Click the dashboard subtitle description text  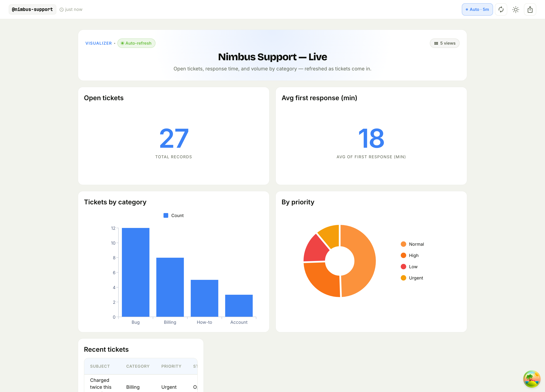[272, 69]
